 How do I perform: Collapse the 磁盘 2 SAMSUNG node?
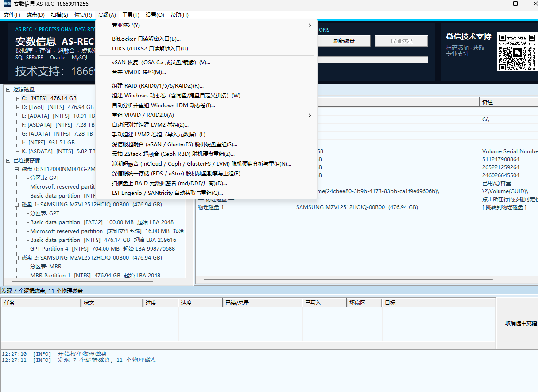[x=17, y=258]
